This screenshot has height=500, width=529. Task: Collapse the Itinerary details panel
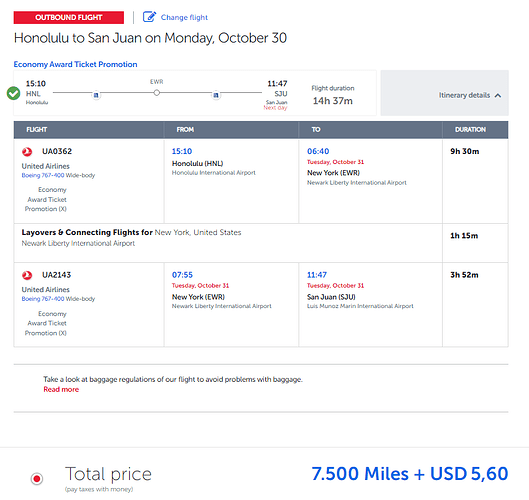pos(445,93)
